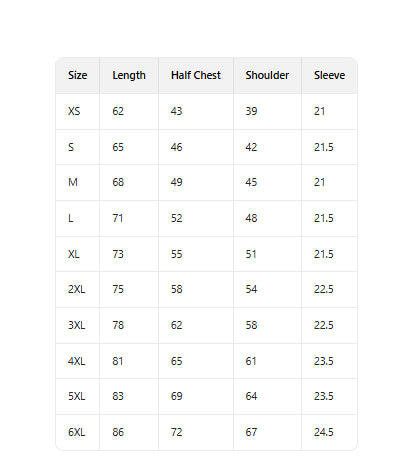The height and width of the screenshot is (461, 404).
Task: Select the 4XL size cell
Action: [76, 361]
